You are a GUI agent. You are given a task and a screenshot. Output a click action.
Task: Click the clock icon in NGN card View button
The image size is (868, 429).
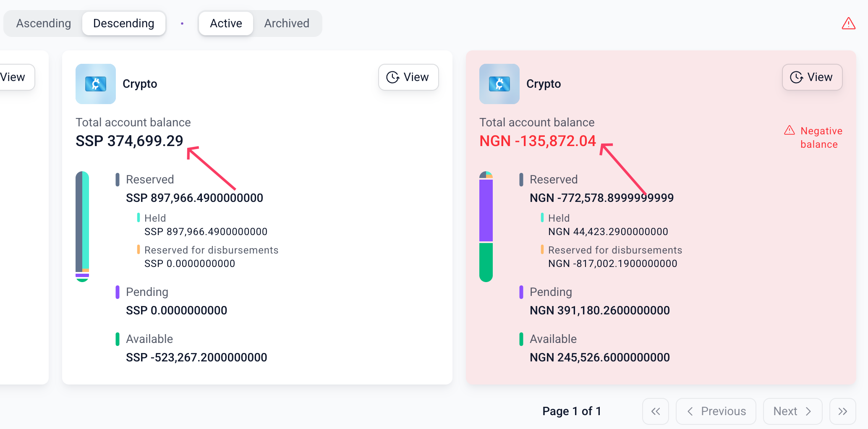797,77
